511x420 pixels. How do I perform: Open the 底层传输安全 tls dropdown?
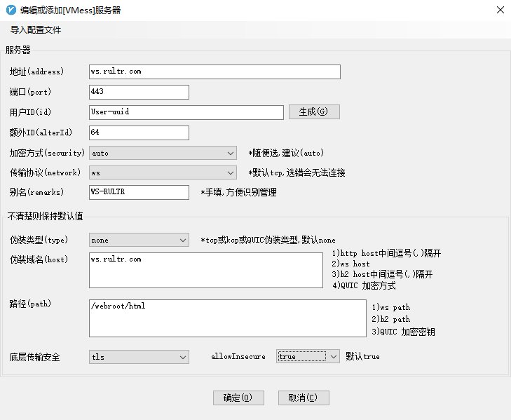(139, 357)
